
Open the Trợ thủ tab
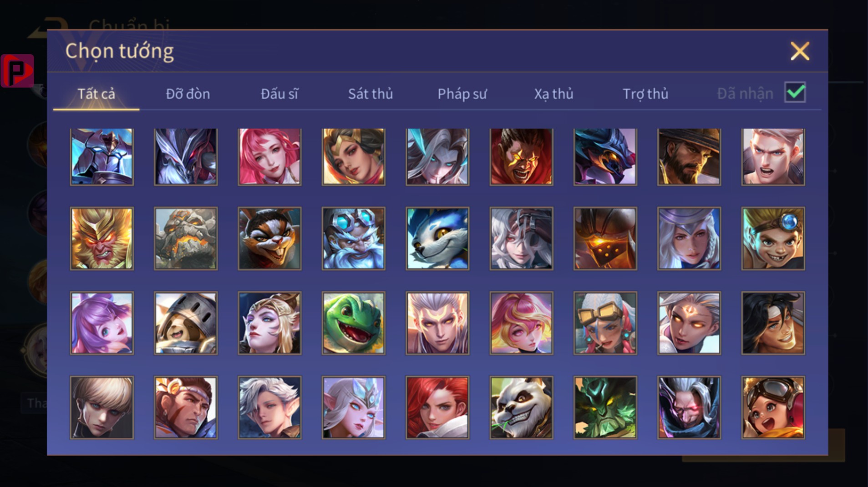pyautogui.click(x=645, y=94)
